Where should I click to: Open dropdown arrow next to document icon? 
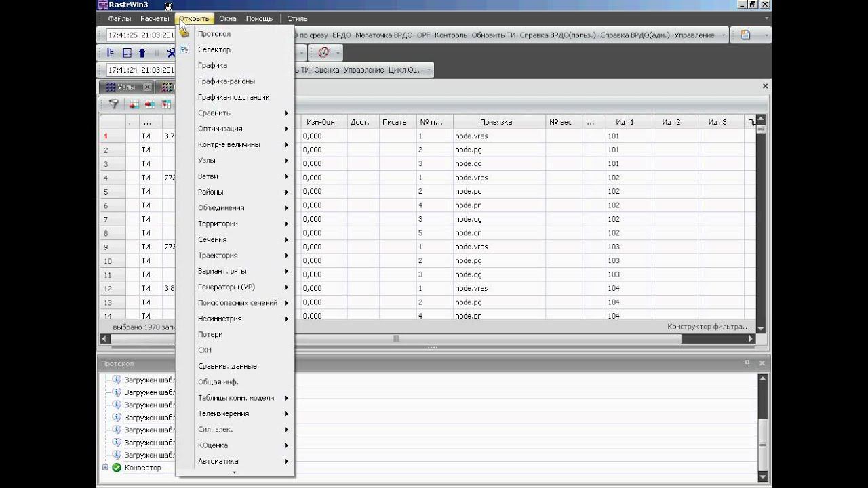[766, 35]
